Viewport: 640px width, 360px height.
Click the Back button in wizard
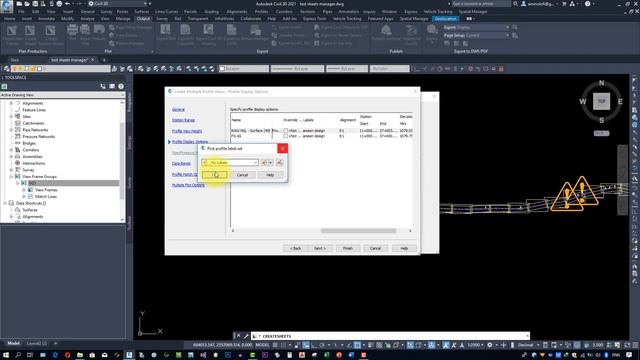tap(295, 248)
